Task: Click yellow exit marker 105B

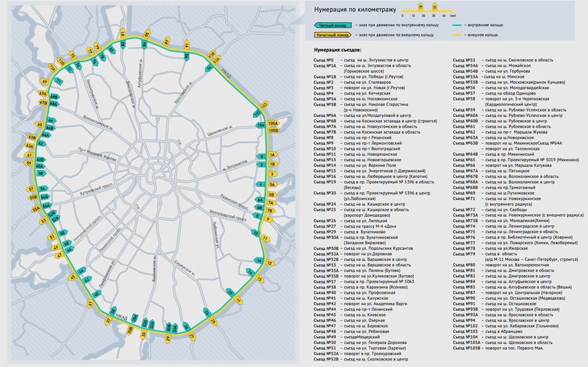Action: (x=274, y=130)
